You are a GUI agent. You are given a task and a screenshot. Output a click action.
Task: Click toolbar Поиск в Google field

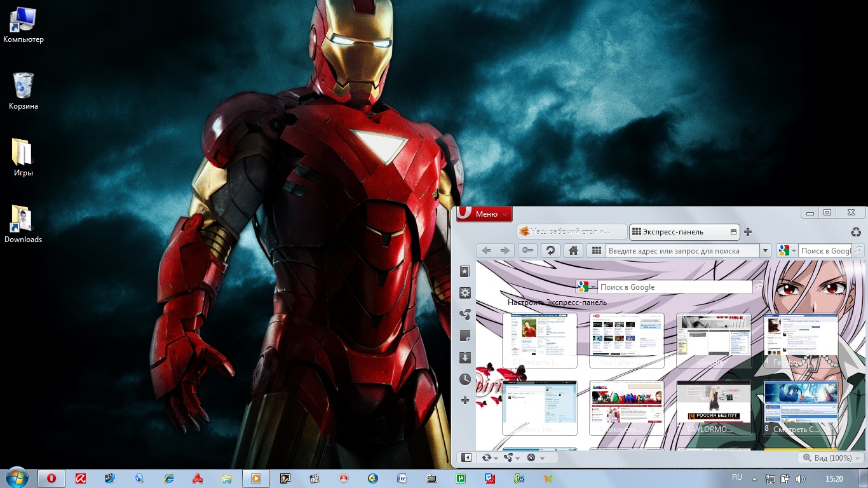tap(824, 251)
